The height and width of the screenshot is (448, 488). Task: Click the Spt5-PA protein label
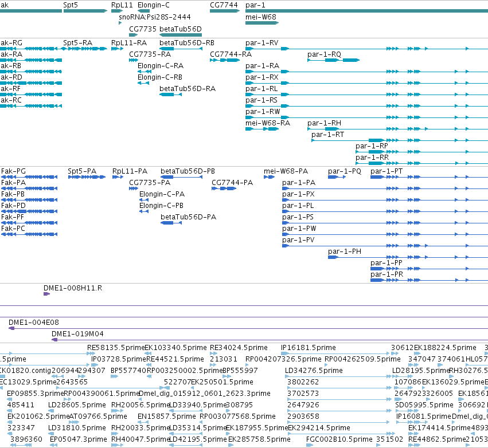pyautogui.click(x=82, y=172)
